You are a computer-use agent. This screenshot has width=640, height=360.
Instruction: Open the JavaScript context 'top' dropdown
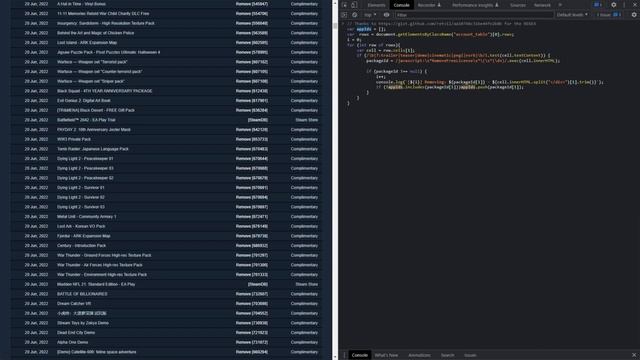tap(370, 15)
